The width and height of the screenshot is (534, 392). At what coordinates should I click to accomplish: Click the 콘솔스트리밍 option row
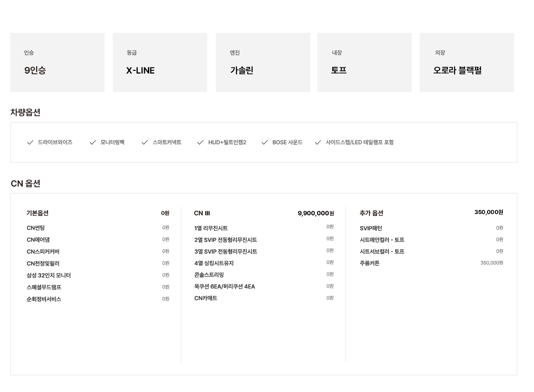click(264, 275)
